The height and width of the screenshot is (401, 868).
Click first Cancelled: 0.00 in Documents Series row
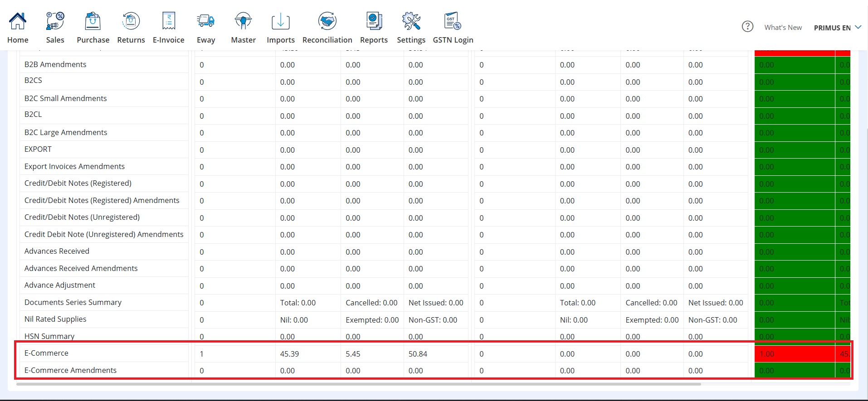(371, 303)
